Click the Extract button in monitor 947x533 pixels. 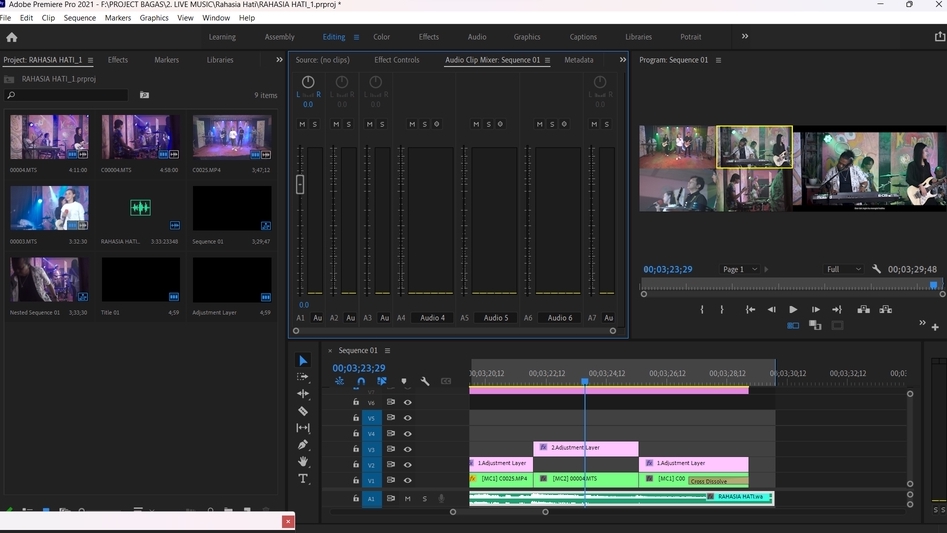(885, 309)
